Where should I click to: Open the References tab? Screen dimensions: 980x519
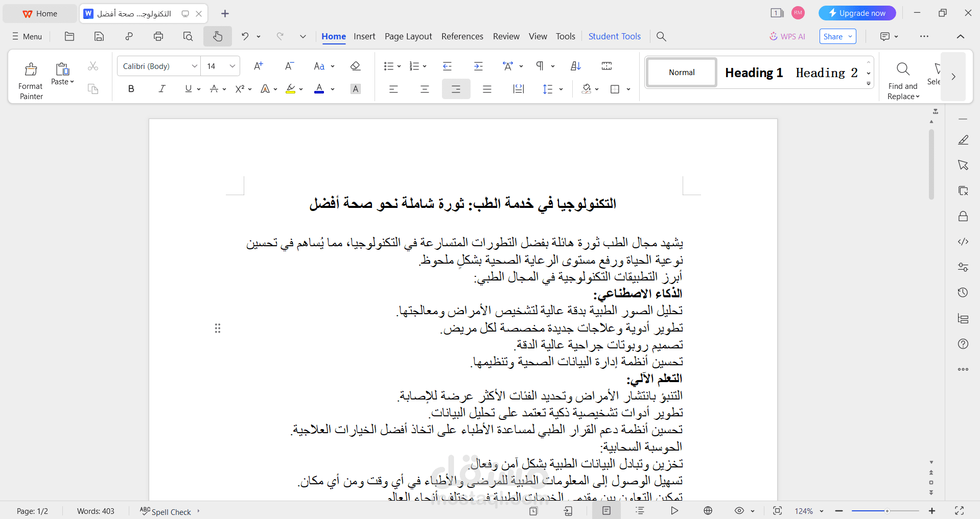pyautogui.click(x=462, y=36)
